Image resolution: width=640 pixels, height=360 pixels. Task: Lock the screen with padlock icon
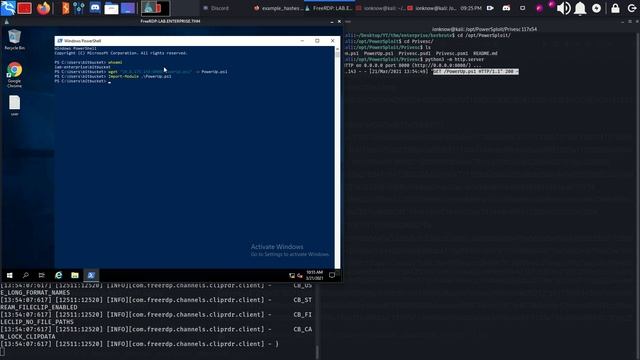615,8
